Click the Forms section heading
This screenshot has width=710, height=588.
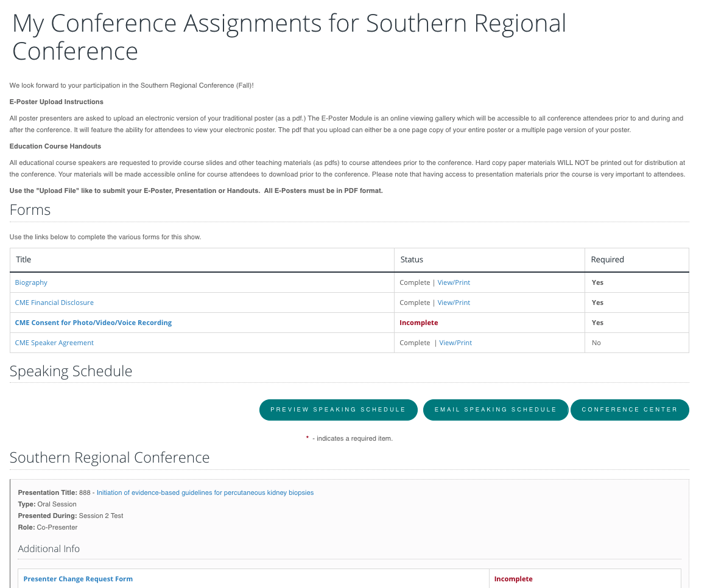click(x=30, y=210)
